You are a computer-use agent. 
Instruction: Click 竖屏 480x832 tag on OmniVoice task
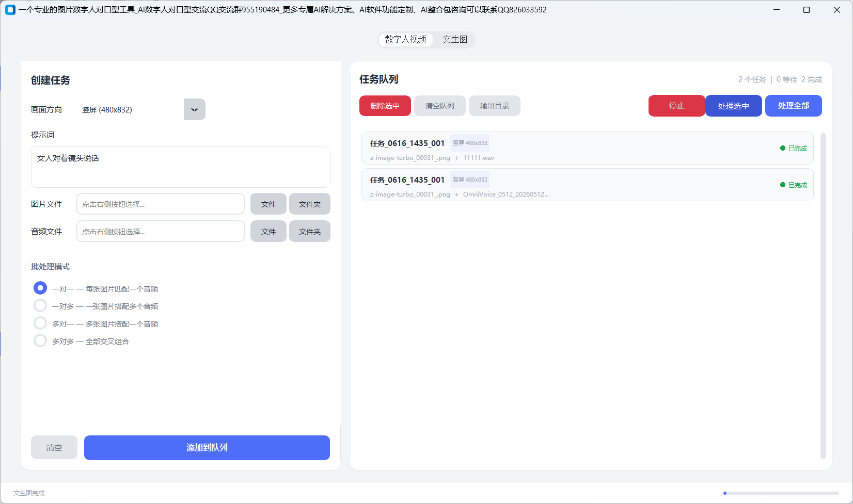(470, 180)
